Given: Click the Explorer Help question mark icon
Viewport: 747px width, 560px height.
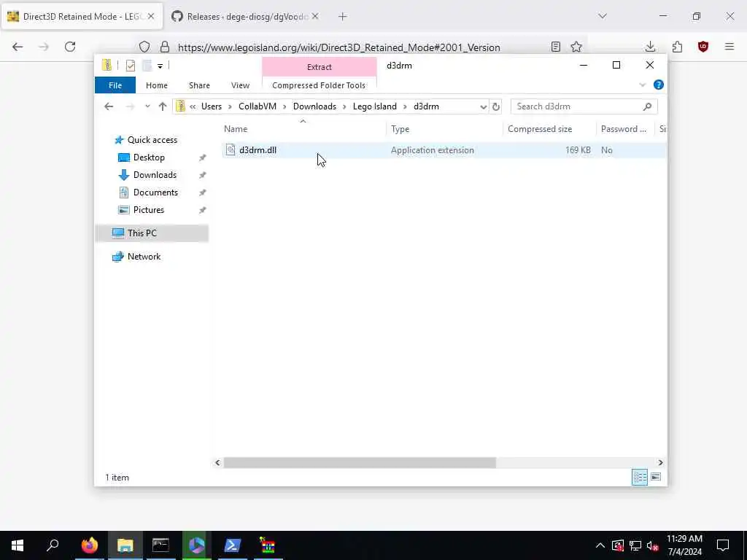Looking at the screenshot, I should click(x=659, y=85).
